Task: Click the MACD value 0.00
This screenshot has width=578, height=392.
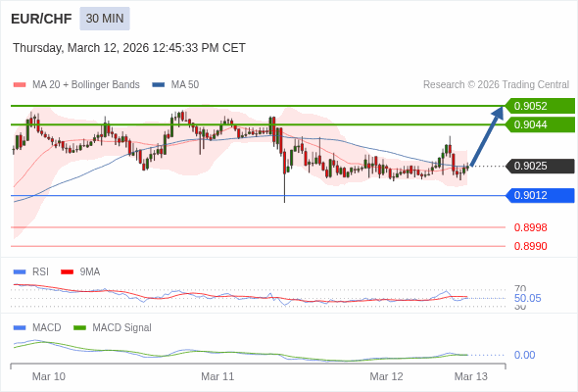Action: pyautogui.click(x=524, y=355)
